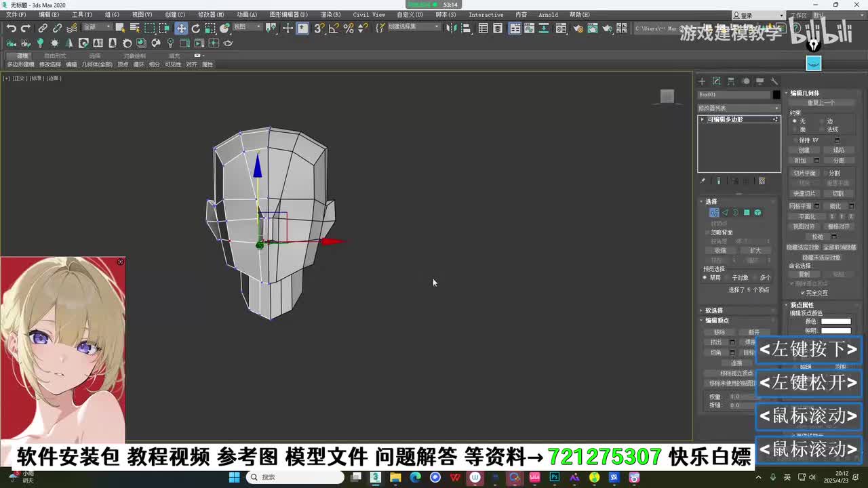Open the 渲染(R) menu

tap(331, 14)
